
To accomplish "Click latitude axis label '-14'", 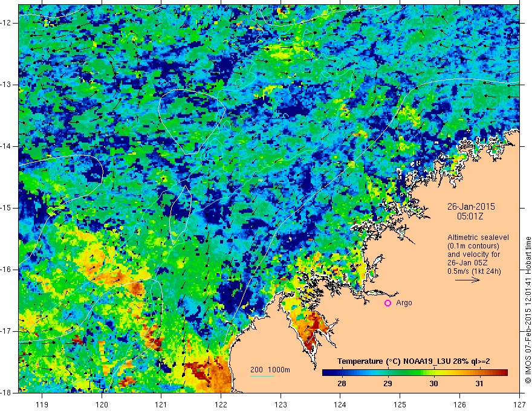I will click(x=6, y=146).
